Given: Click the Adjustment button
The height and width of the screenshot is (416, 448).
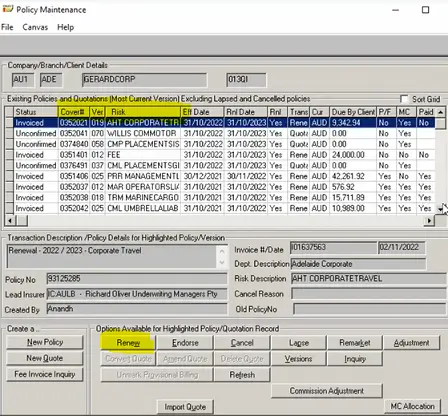Looking at the screenshot, I should tap(412, 343).
